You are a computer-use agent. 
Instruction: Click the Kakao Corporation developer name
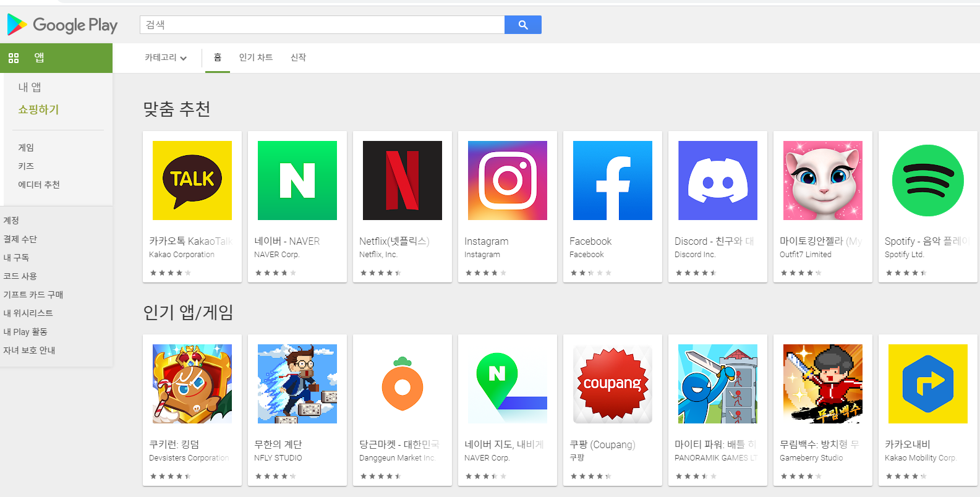[182, 255]
